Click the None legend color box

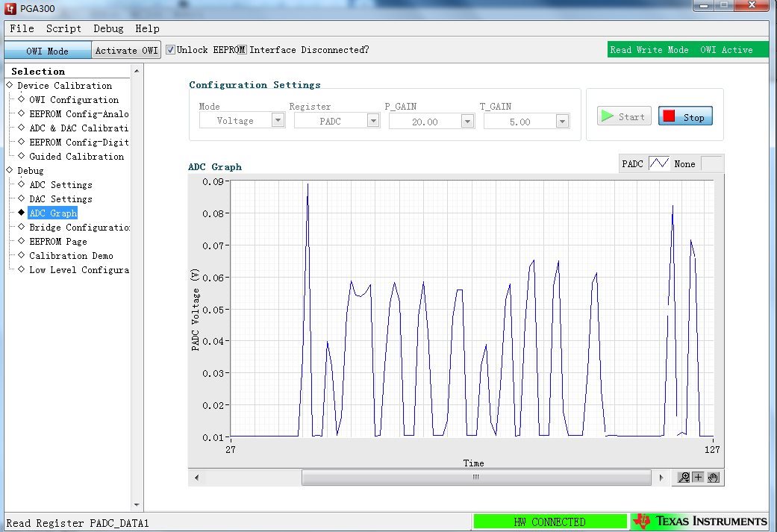click(711, 163)
